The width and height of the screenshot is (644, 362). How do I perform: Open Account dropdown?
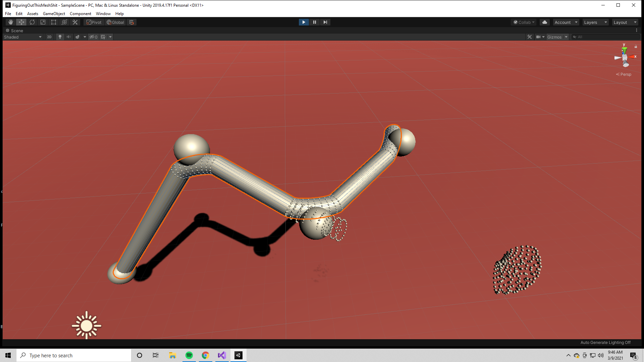point(566,22)
